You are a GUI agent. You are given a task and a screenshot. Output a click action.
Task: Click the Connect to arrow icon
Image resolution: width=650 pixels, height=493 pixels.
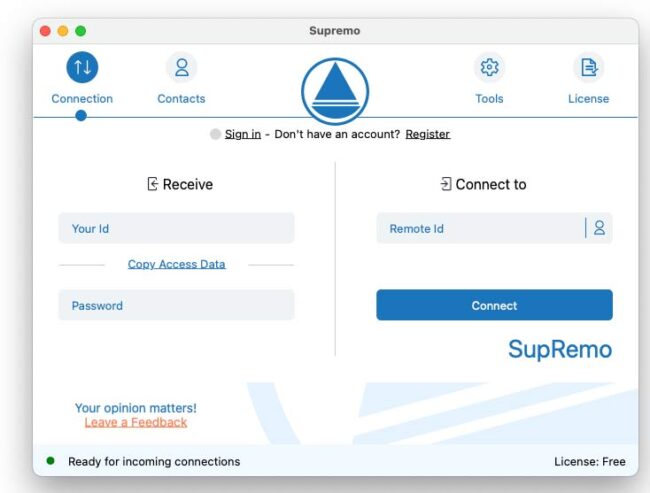445,184
